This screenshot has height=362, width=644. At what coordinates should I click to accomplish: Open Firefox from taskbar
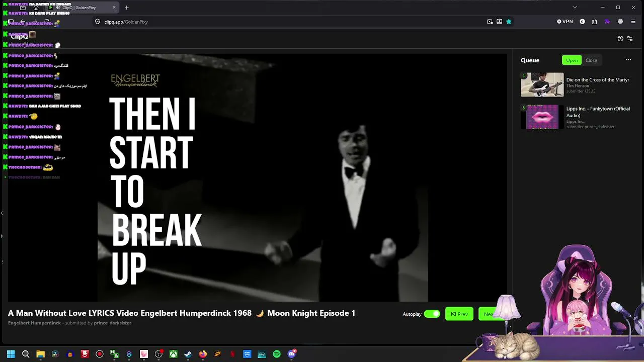click(x=203, y=354)
